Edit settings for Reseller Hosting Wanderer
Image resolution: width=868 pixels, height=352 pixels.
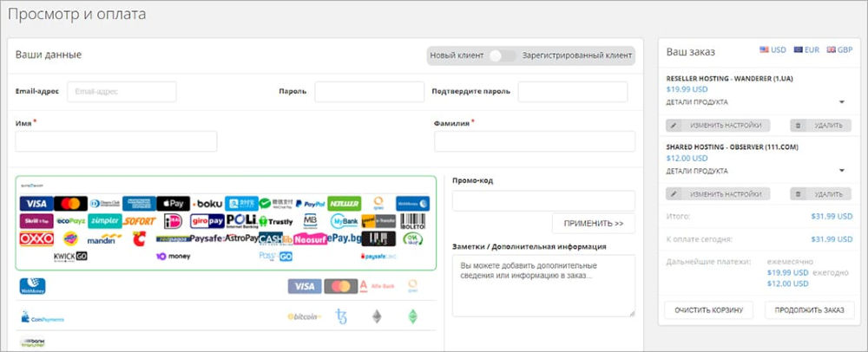pyautogui.click(x=718, y=126)
